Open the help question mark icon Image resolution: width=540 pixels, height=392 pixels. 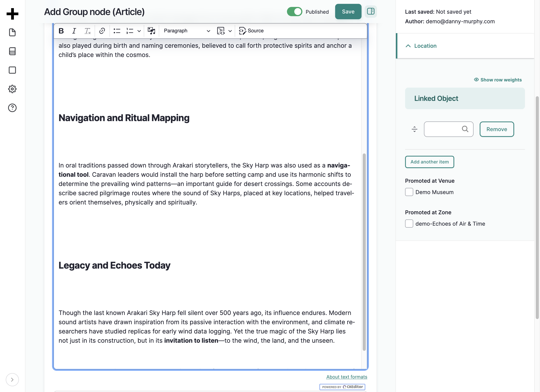pyautogui.click(x=12, y=108)
